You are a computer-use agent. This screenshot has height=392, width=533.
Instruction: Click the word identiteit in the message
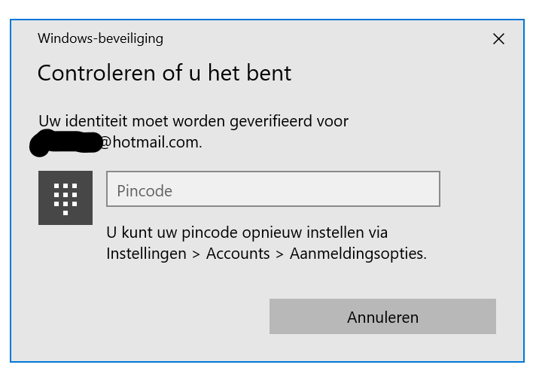coord(96,121)
